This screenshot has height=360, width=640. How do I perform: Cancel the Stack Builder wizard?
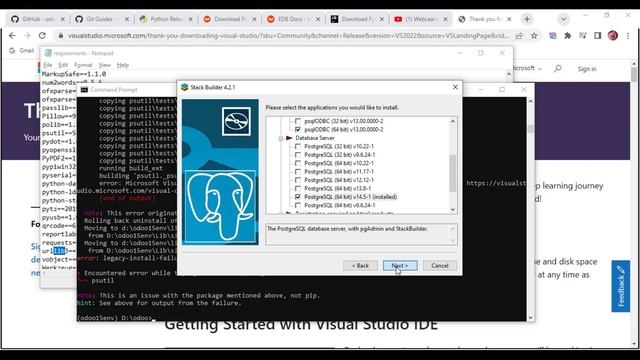pyautogui.click(x=440, y=266)
